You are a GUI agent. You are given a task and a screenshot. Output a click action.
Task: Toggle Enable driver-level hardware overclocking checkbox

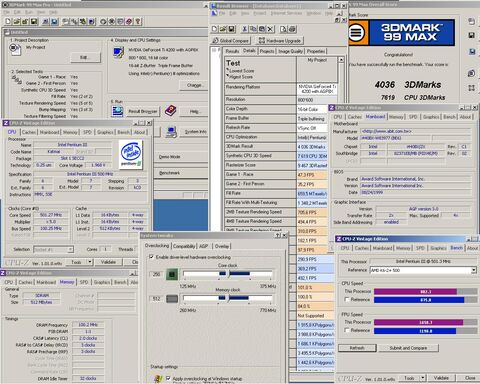[152, 257]
